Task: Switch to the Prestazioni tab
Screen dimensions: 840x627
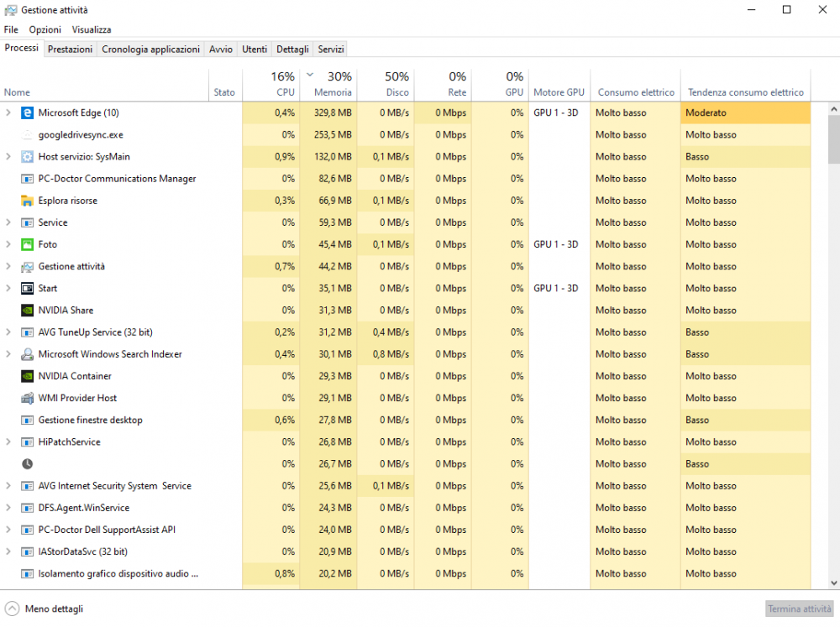Action: tap(71, 50)
